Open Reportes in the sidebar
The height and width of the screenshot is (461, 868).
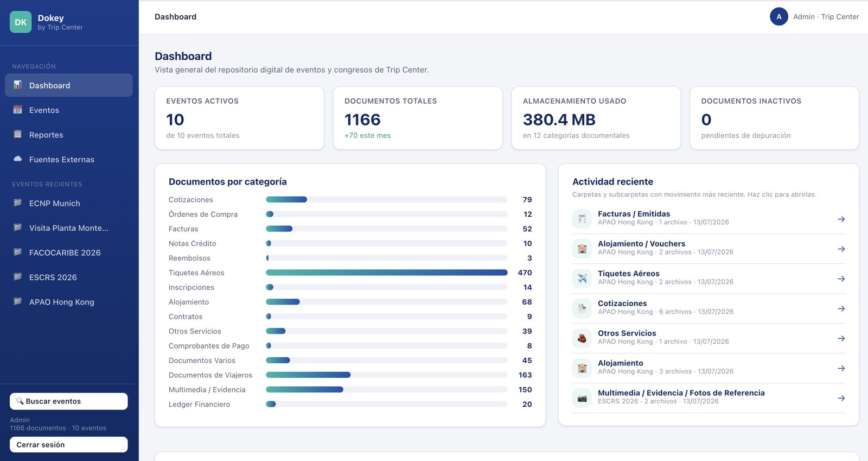tap(69, 135)
